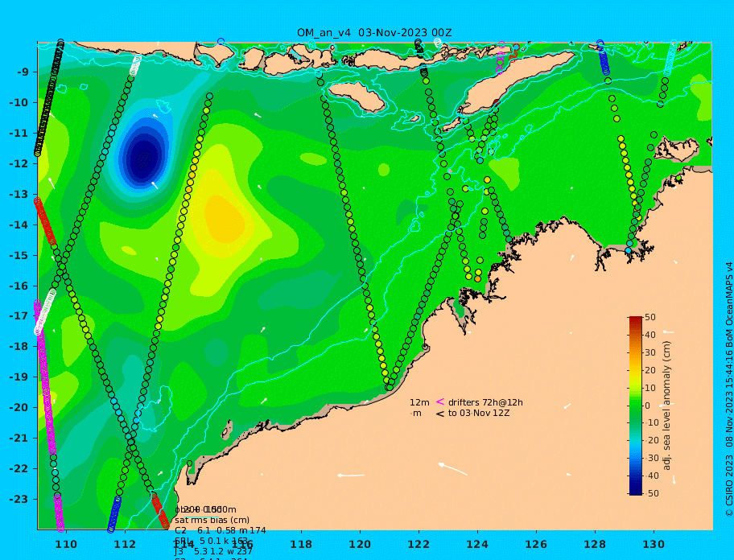The height and width of the screenshot is (560, 734).
Task: Click the 'J3 5.3 1.2 w 237' row
Action: click(213, 552)
